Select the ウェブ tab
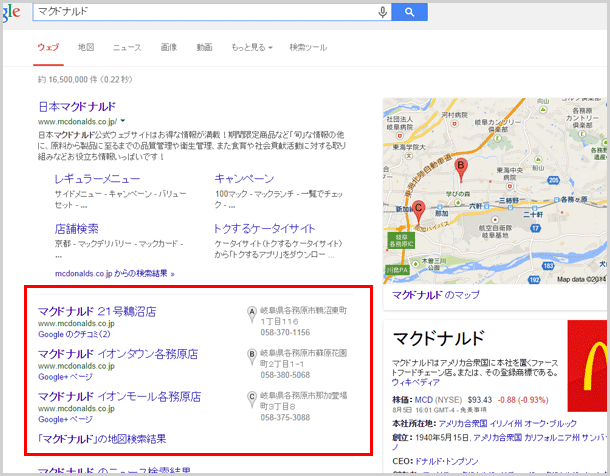This screenshot has height=476, width=610. point(48,47)
